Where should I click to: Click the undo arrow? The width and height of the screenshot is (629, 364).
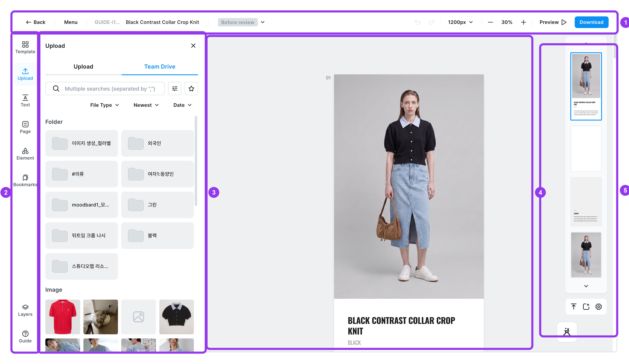point(418,22)
